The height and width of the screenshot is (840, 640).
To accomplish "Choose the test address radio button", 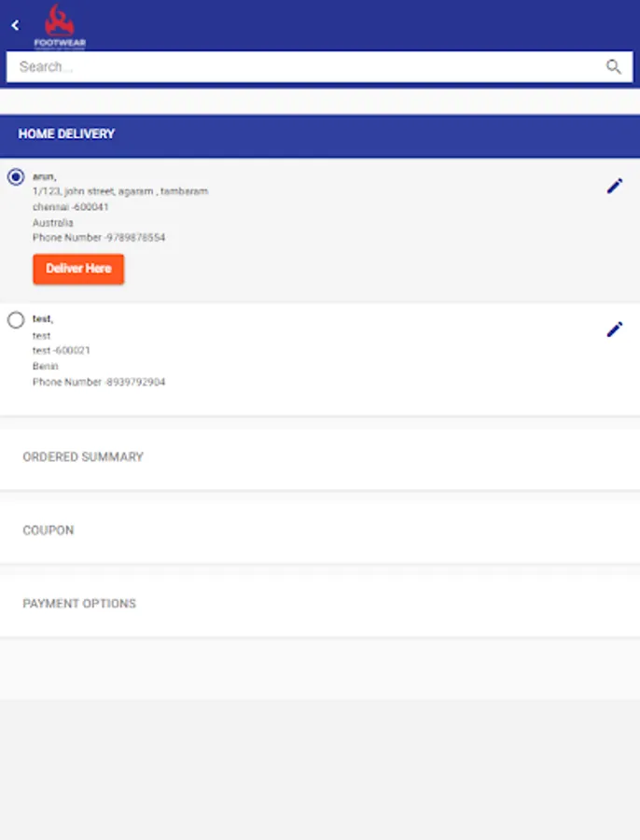I will tap(16, 320).
